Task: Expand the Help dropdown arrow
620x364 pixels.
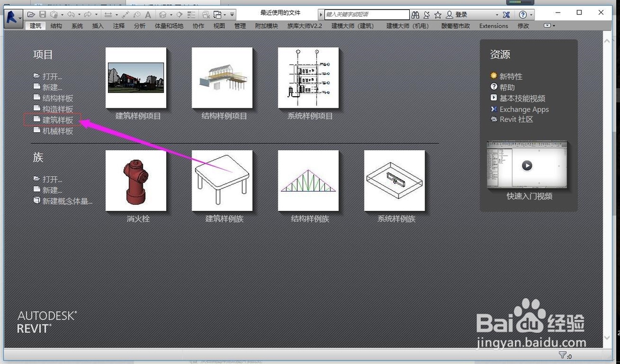Action: (x=531, y=15)
